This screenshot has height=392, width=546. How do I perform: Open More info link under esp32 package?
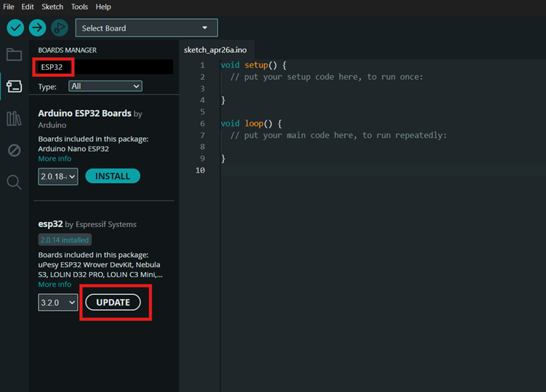pos(54,285)
